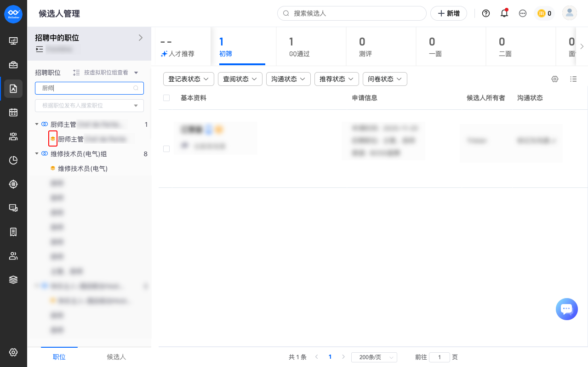Open the calendar icon in left sidebar
This screenshot has height=367, width=588.
click(13, 112)
